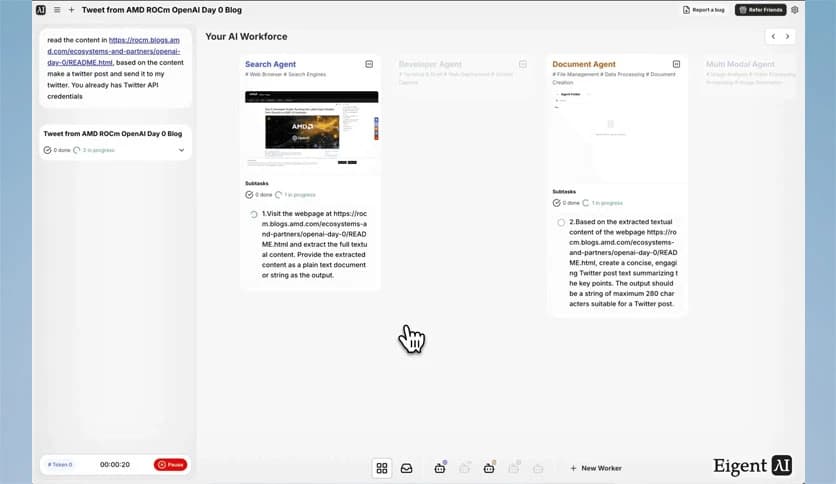
Task: Filter the left task card by '2 in progress'
Action: coord(94,150)
